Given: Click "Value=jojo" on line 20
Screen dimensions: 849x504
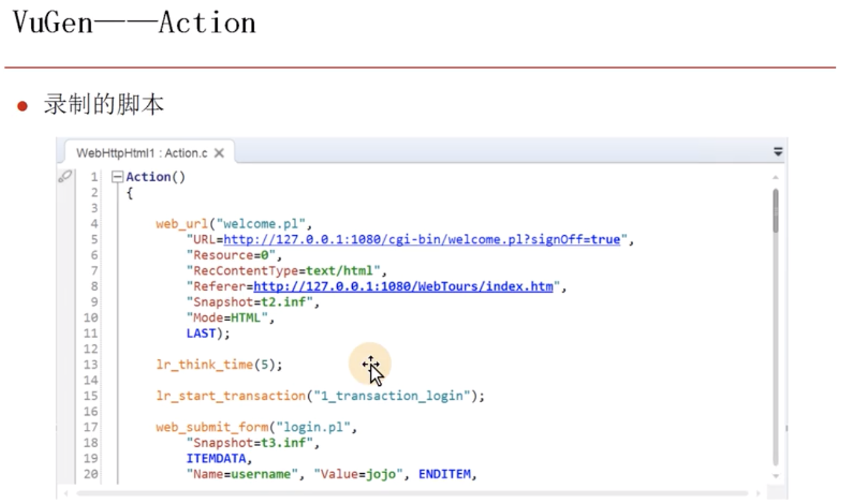Looking at the screenshot, I should 358,474.
